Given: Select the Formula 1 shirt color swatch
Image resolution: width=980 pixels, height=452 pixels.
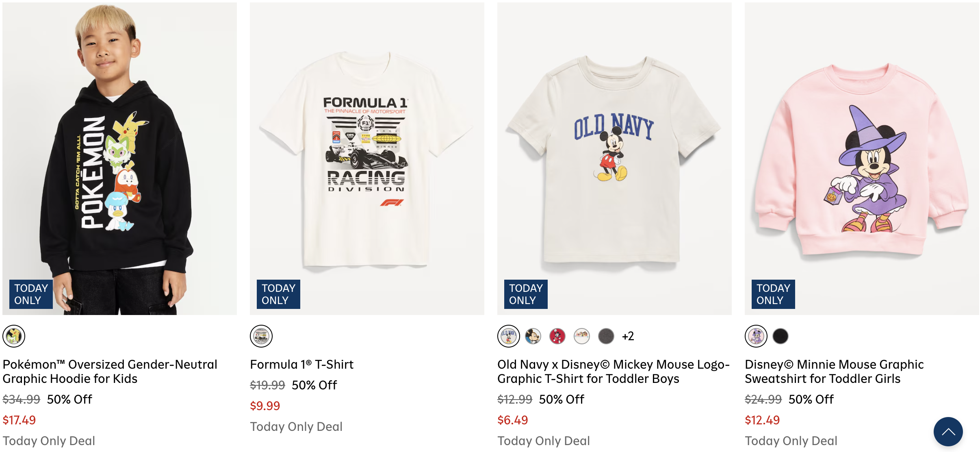Looking at the screenshot, I should pyautogui.click(x=261, y=336).
